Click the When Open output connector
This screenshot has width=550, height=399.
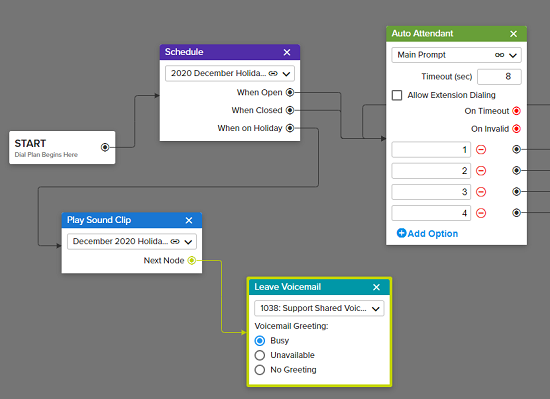(x=290, y=92)
